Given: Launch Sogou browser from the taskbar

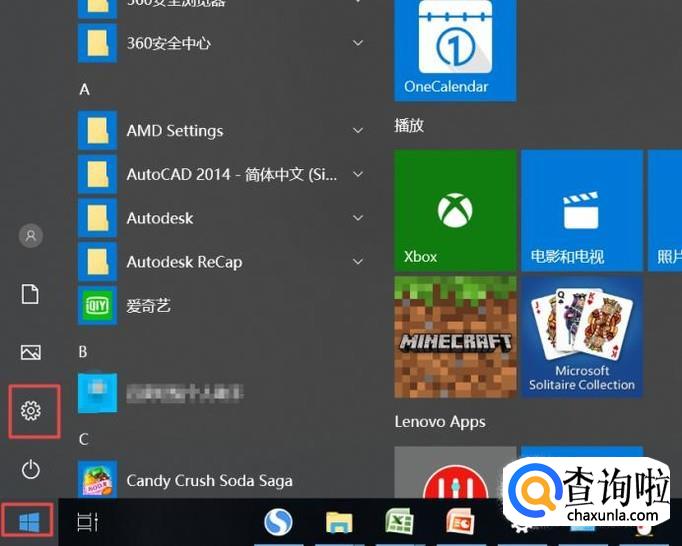Looking at the screenshot, I should click(x=278, y=522).
